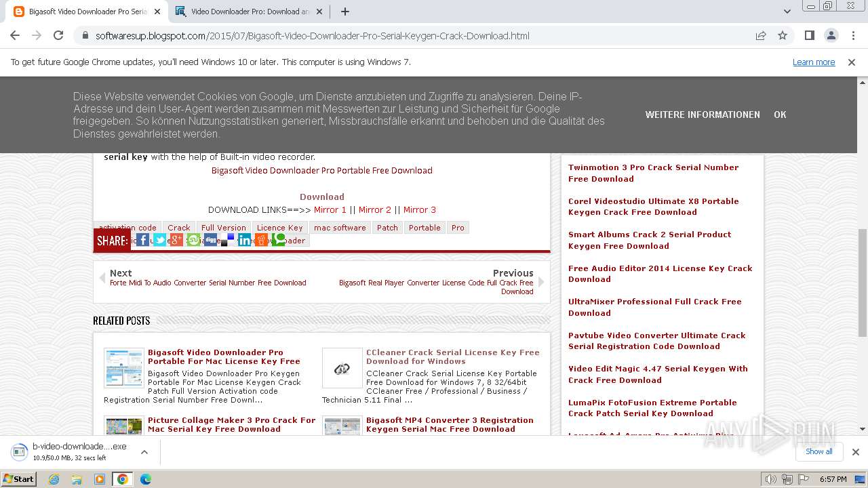
Task: Open Twinmotion 3 Pro Crack post
Action: (653, 173)
